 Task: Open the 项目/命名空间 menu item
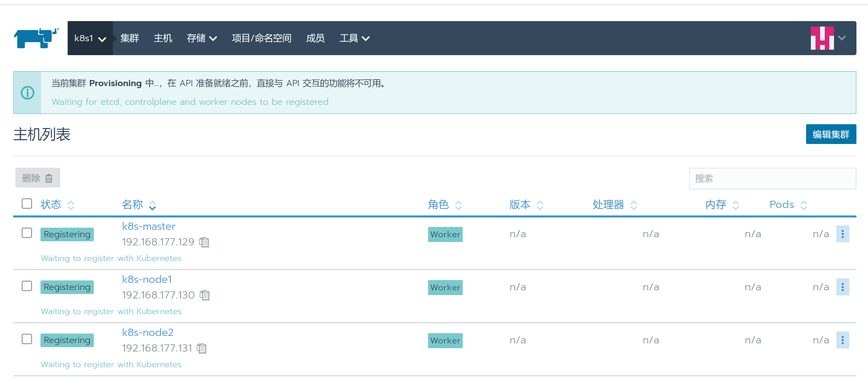click(261, 38)
